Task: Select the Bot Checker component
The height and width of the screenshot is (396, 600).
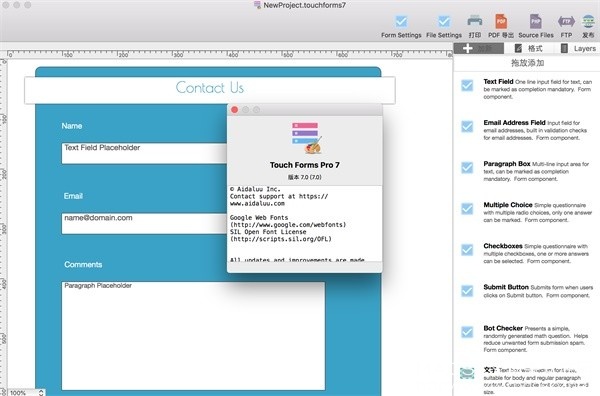Action: [467, 332]
